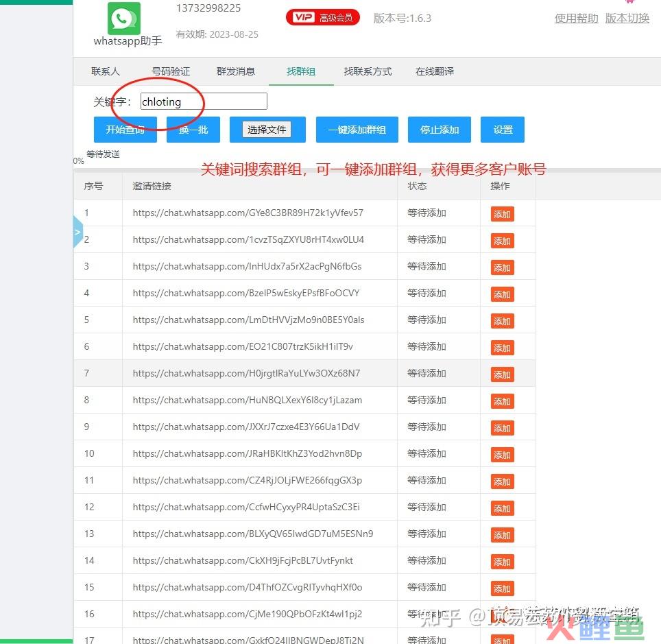This screenshot has height=644, width=661.
Task: Select the invite link ending CjMe190QPbOFzKt4wl1pj2
Action: pyautogui.click(x=248, y=614)
